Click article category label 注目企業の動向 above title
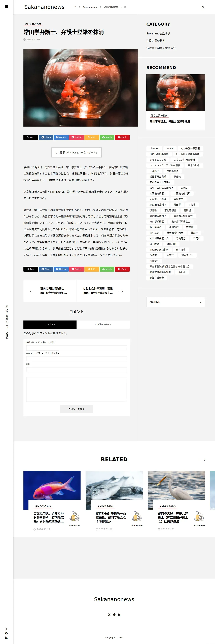The width and height of the screenshot is (215, 644). (x=33, y=24)
